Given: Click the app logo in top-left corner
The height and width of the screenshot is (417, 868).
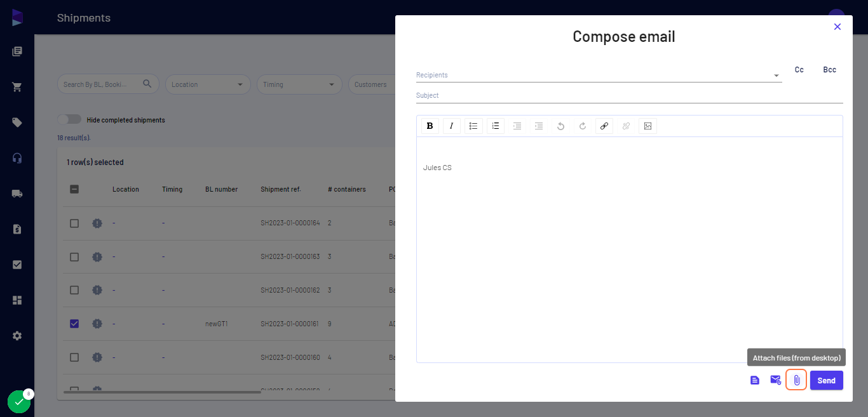Looking at the screenshot, I should (17, 18).
